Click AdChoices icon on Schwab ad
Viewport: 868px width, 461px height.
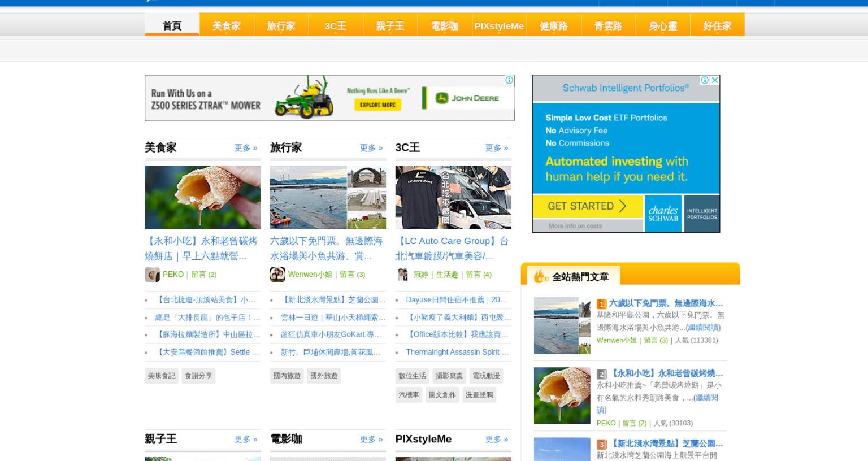tap(705, 80)
